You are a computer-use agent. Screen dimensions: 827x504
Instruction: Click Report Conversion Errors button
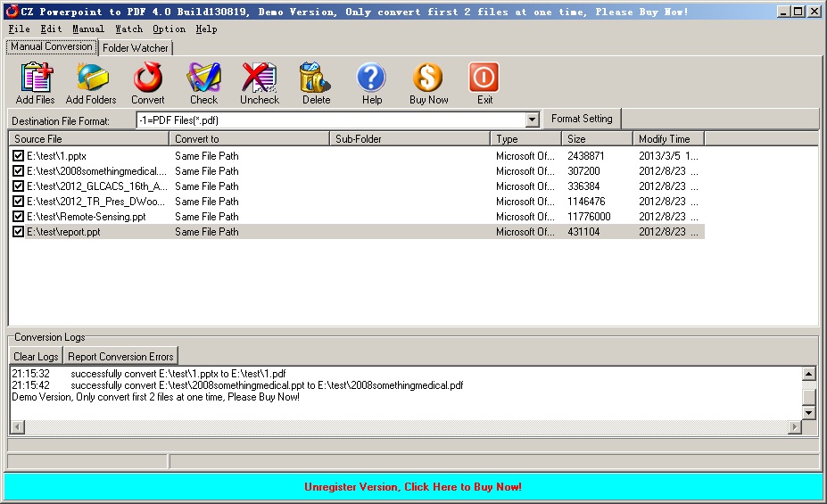click(120, 357)
